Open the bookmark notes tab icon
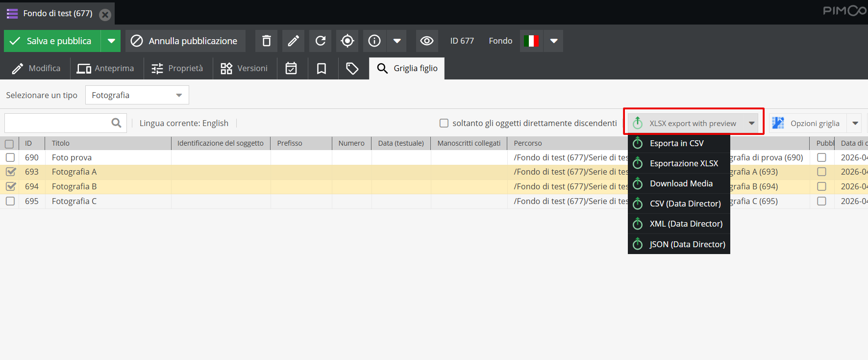The height and width of the screenshot is (360, 868). click(322, 68)
